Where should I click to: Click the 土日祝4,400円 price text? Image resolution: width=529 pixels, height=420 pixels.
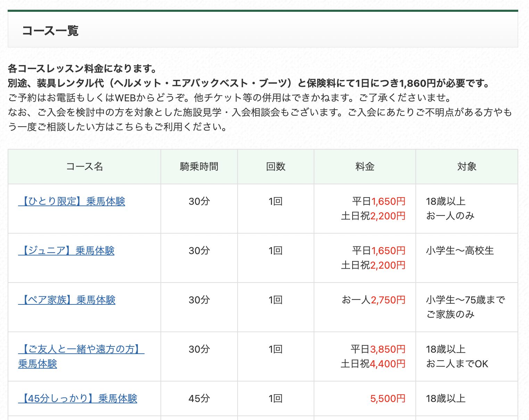373,364
